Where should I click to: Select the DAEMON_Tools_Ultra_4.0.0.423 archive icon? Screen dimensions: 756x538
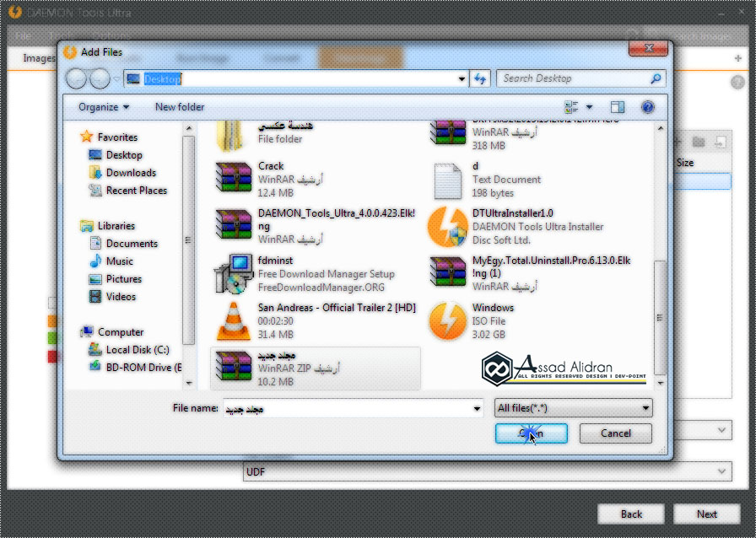[x=234, y=224]
